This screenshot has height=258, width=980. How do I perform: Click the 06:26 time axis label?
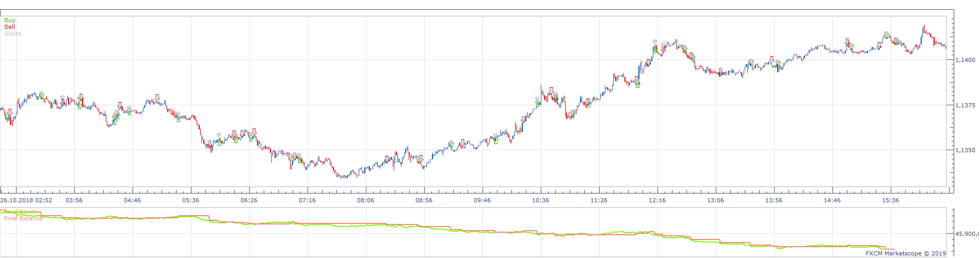coord(249,200)
